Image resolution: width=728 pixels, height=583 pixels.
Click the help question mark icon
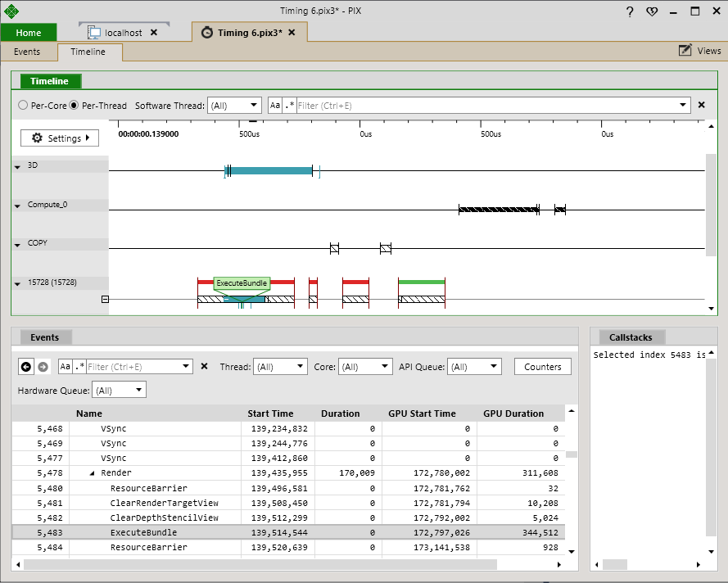coord(630,11)
